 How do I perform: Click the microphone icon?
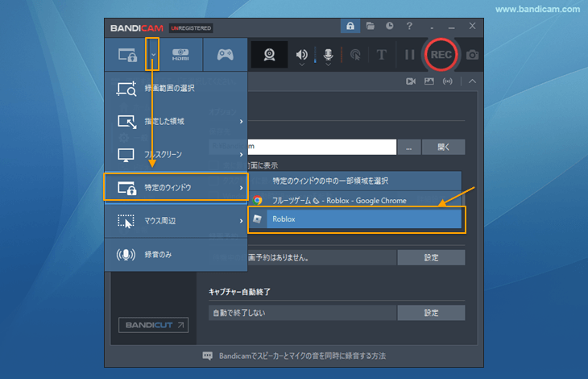point(328,54)
